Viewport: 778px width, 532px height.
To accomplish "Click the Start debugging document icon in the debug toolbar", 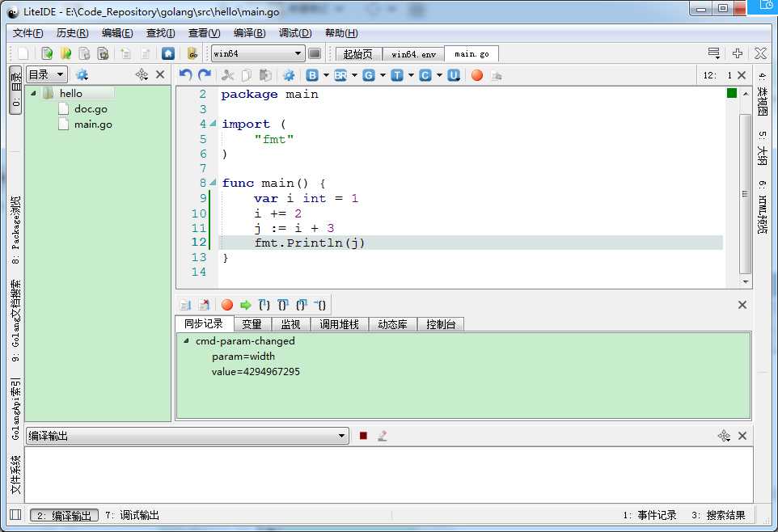I will [x=185, y=305].
